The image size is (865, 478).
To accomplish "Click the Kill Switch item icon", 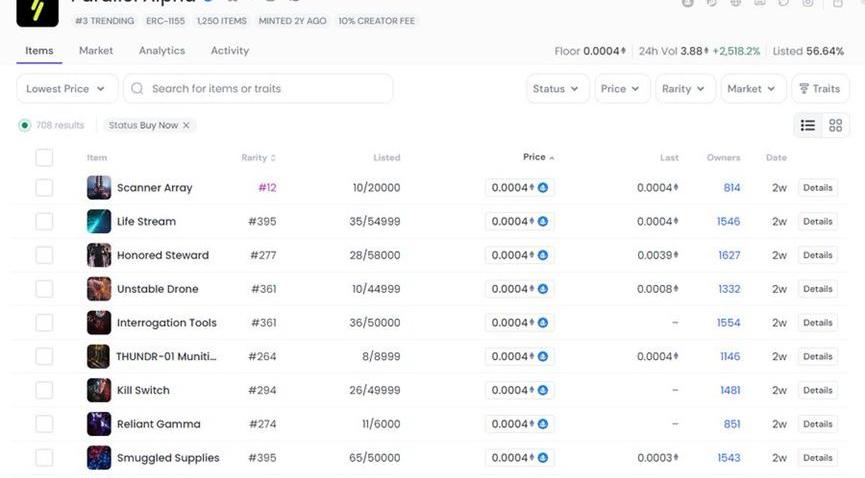I will coord(99,390).
